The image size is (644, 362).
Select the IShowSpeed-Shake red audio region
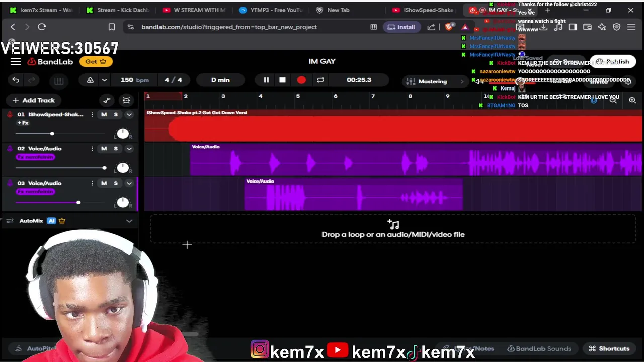pyautogui.click(x=393, y=125)
